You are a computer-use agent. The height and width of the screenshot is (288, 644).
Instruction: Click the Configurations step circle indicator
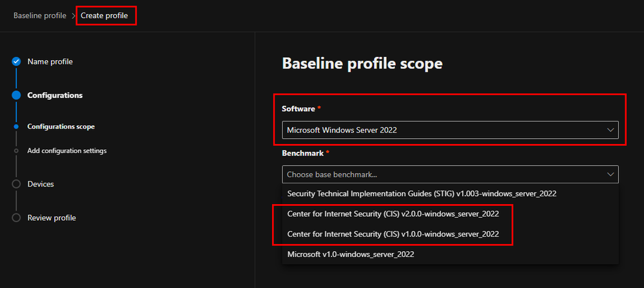tap(17, 96)
